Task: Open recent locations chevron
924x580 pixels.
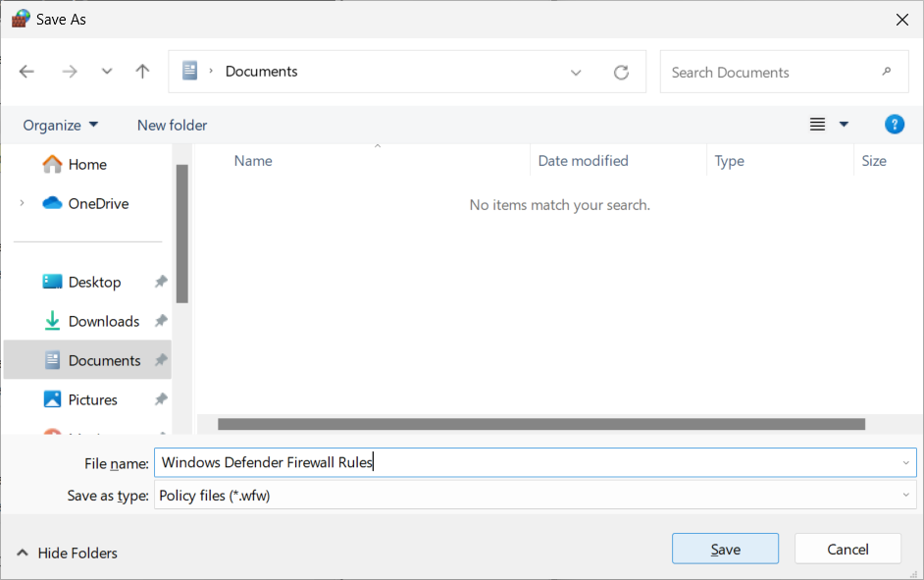Action: pyautogui.click(x=107, y=72)
